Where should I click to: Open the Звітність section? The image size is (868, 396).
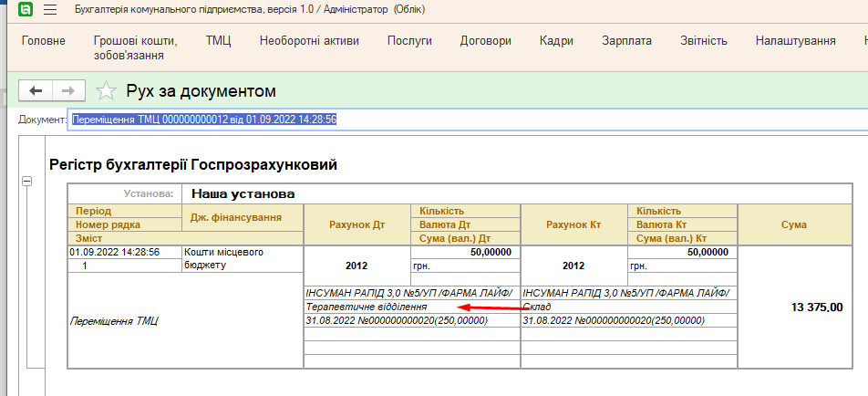pos(703,41)
